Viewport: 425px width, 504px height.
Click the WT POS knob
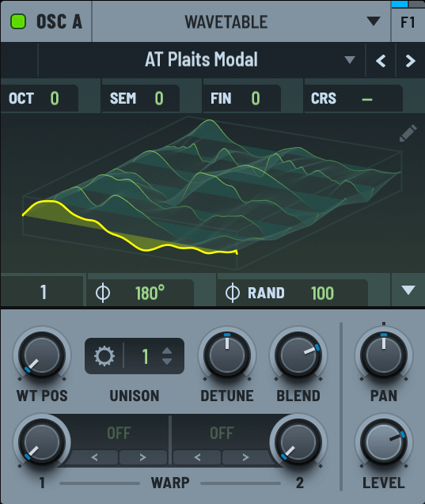click(x=42, y=355)
